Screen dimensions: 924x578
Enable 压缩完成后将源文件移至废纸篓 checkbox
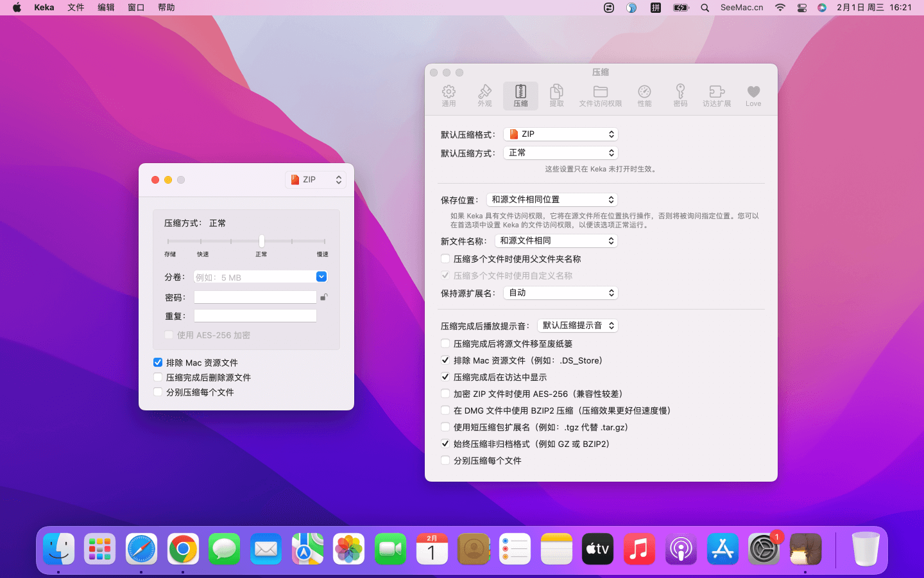point(445,344)
